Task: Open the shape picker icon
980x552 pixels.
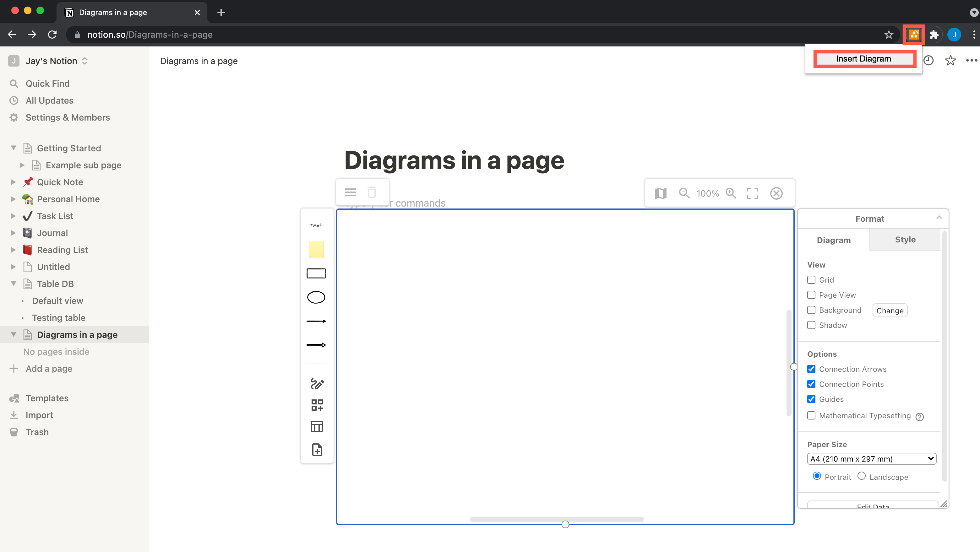Action: pyautogui.click(x=317, y=404)
